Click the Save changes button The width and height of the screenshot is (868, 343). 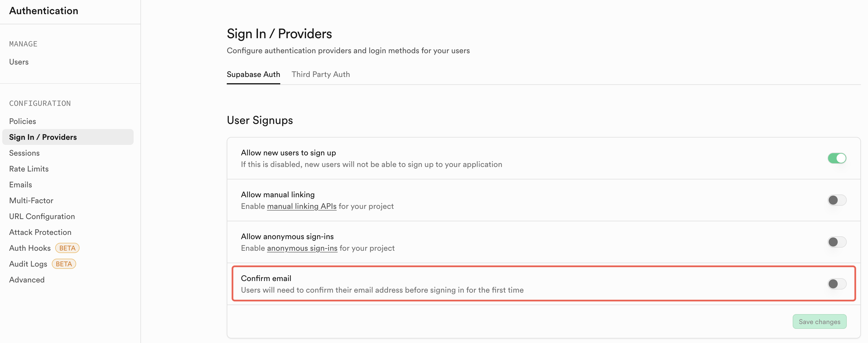click(x=819, y=321)
